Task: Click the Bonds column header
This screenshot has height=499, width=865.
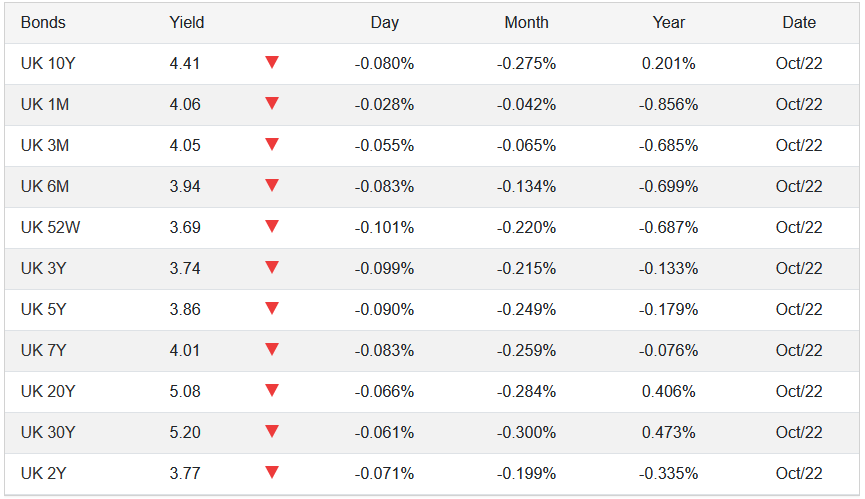Action: pyautogui.click(x=43, y=22)
